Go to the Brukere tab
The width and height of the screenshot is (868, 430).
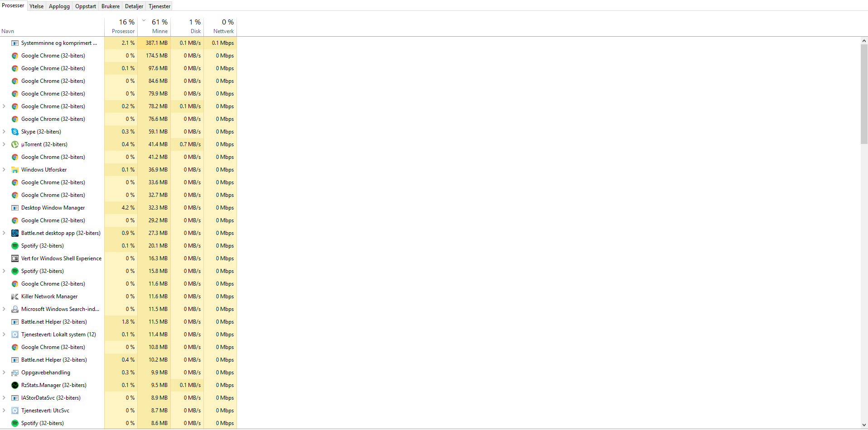point(111,6)
